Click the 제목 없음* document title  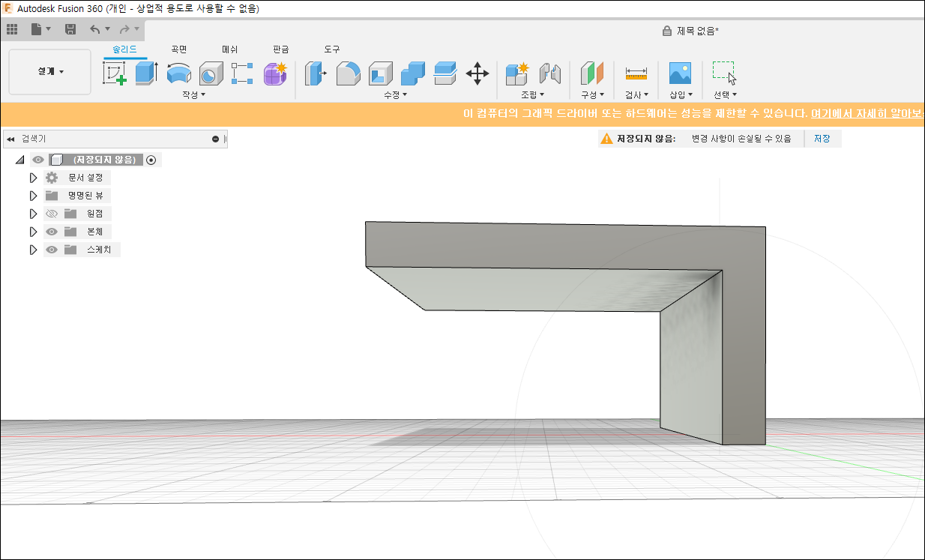(698, 31)
